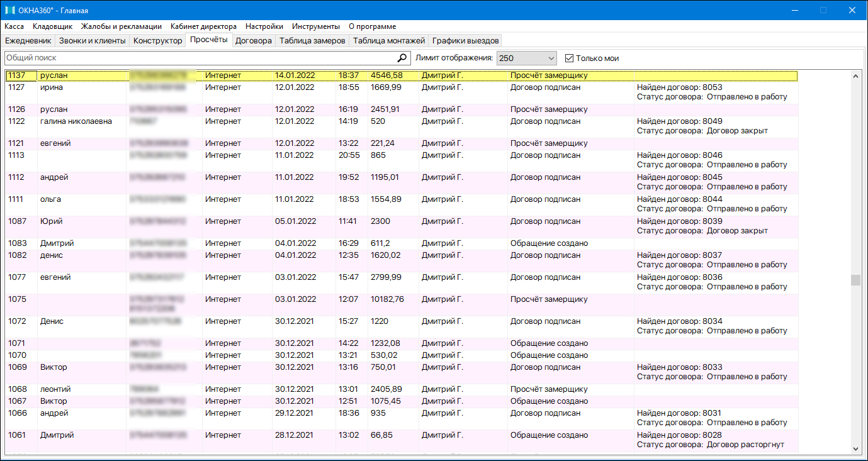
Task: Select the Просчёты tab
Action: (209, 40)
